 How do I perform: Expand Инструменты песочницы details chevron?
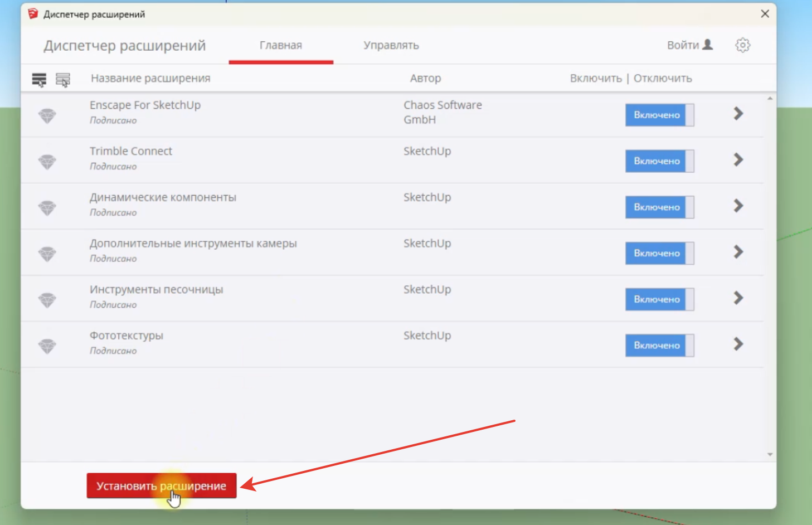(x=738, y=298)
